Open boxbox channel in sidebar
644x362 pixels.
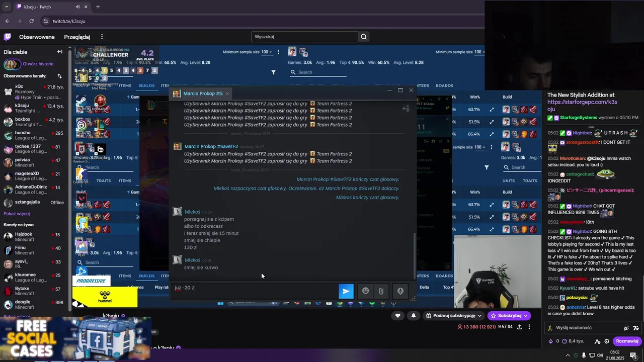pos(34,122)
